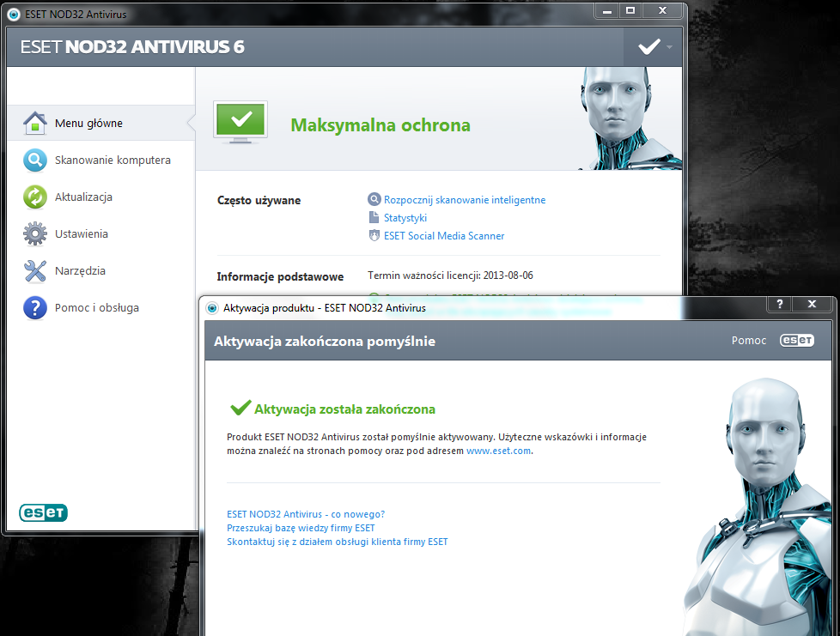Click the ESET logo in the activation dialog header
840x636 pixels.
(x=797, y=341)
